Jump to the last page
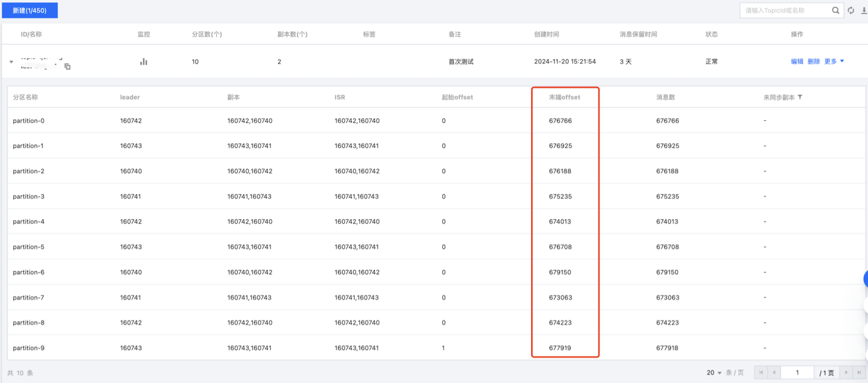 (859, 372)
